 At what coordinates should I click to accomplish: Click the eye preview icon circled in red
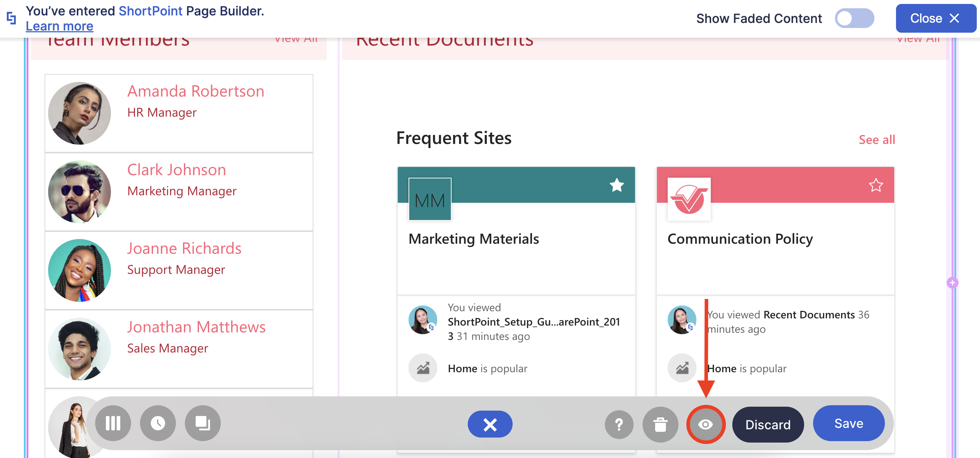click(x=706, y=424)
